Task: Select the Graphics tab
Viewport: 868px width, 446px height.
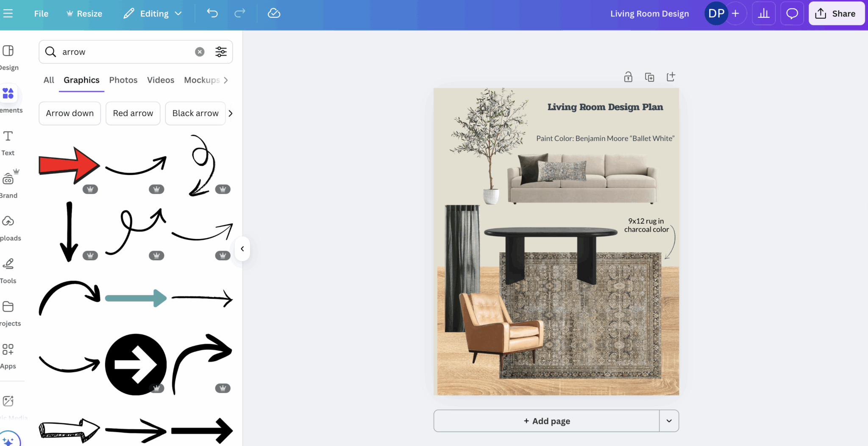Action: [81, 80]
